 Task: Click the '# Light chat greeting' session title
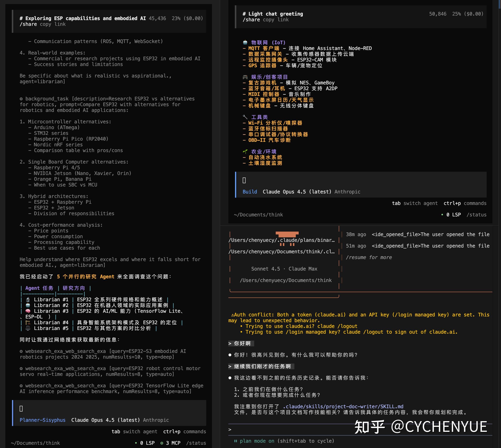click(273, 14)
